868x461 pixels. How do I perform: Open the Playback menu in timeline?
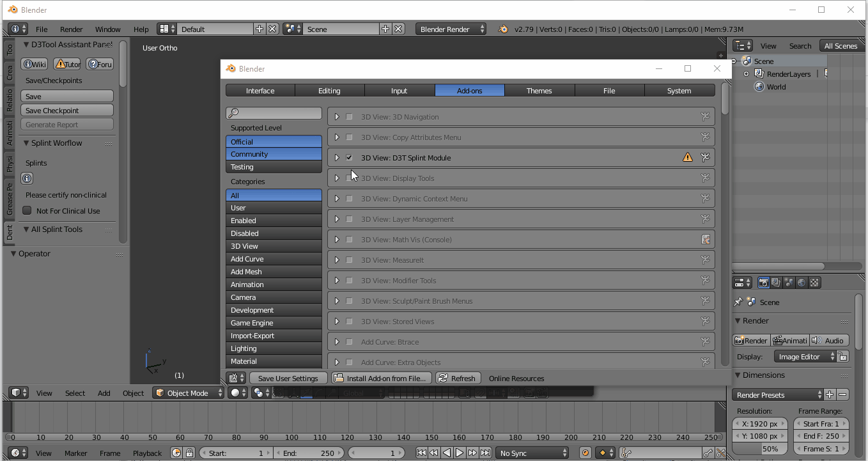(x=147, y=453)
